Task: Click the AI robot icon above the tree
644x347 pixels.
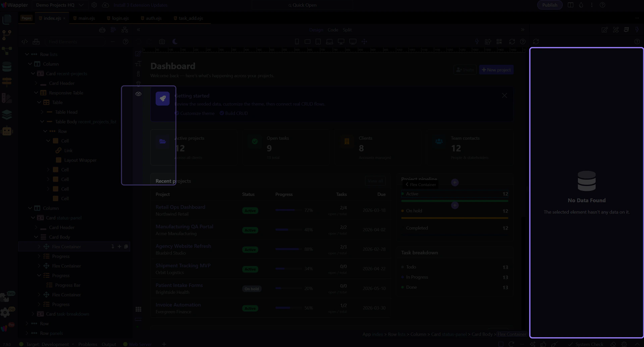Action: [102, 30]
